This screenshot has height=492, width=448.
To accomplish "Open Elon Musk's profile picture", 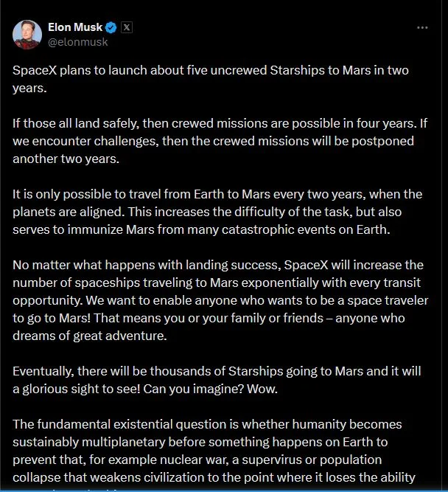I will (x=27, y=35).
